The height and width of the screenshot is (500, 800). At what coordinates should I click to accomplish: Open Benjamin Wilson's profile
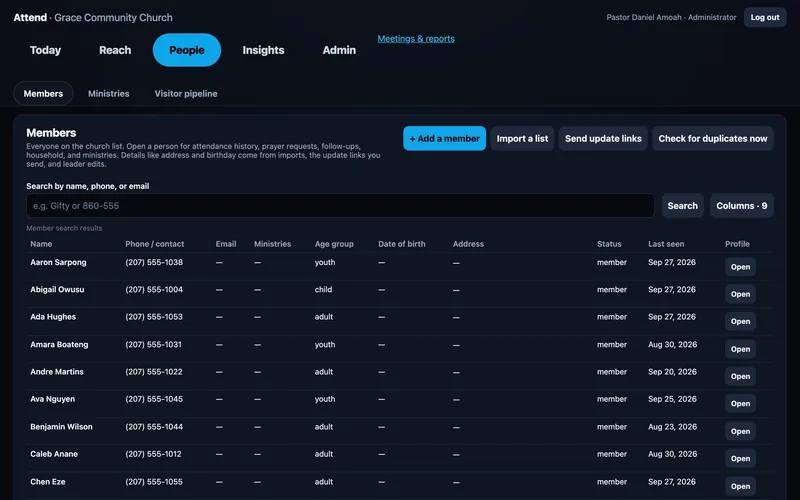pyautogui.click(x=740, y=431)
